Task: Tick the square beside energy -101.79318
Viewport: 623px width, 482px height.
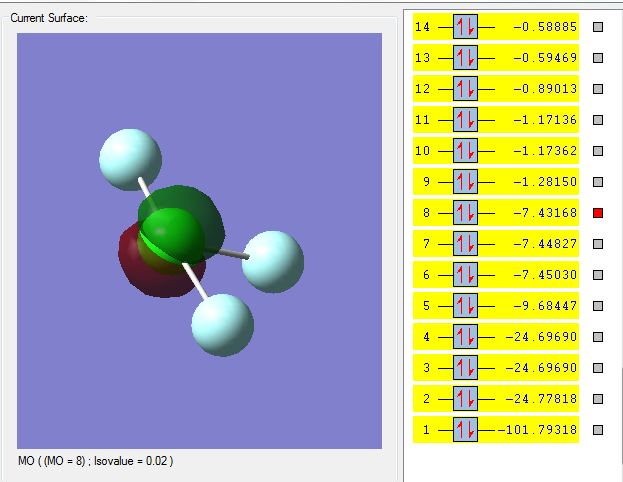Action: tap(598, 430)
